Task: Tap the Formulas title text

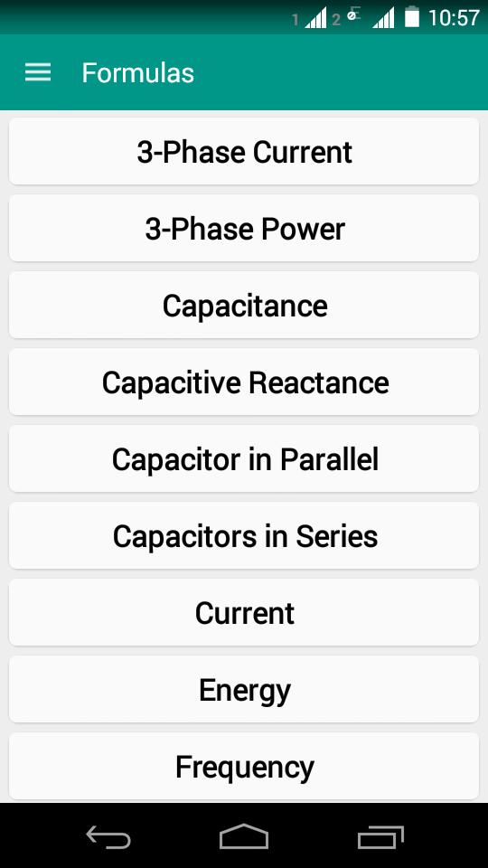Action: pyautogui.click(x=137, y=73)
